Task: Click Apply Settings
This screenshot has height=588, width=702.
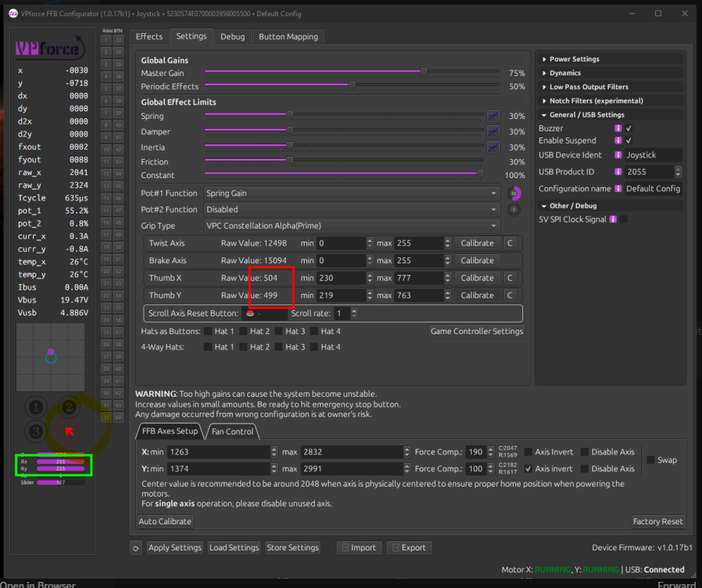Action: (175, 548)
